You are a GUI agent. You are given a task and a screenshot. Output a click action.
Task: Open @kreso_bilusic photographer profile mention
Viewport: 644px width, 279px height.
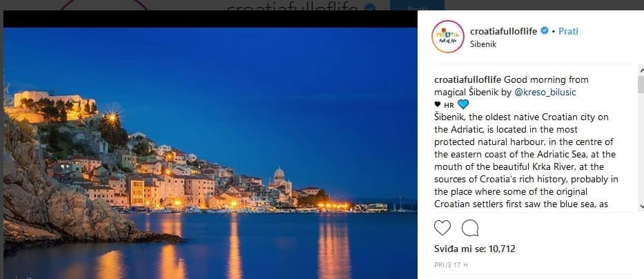[x=545, y=92]
